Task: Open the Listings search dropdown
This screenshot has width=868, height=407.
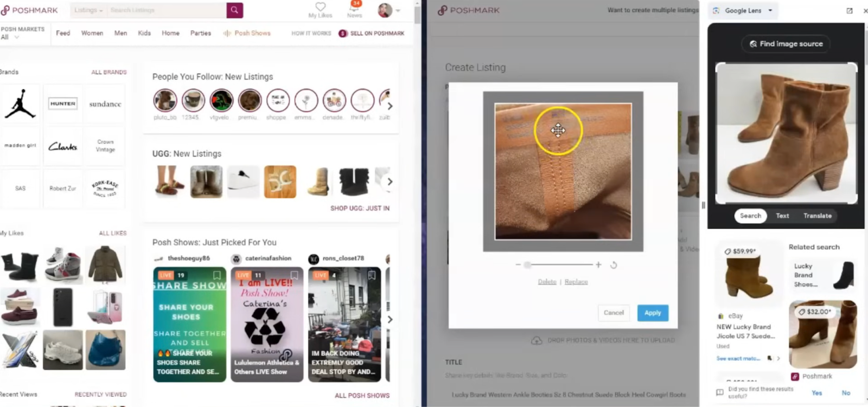Action: [88, 10]
